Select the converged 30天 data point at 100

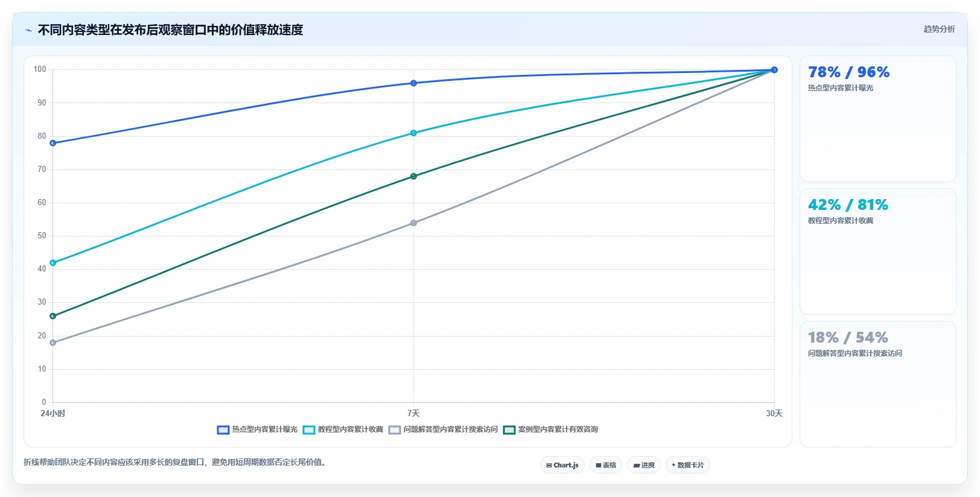pos(774,70)
